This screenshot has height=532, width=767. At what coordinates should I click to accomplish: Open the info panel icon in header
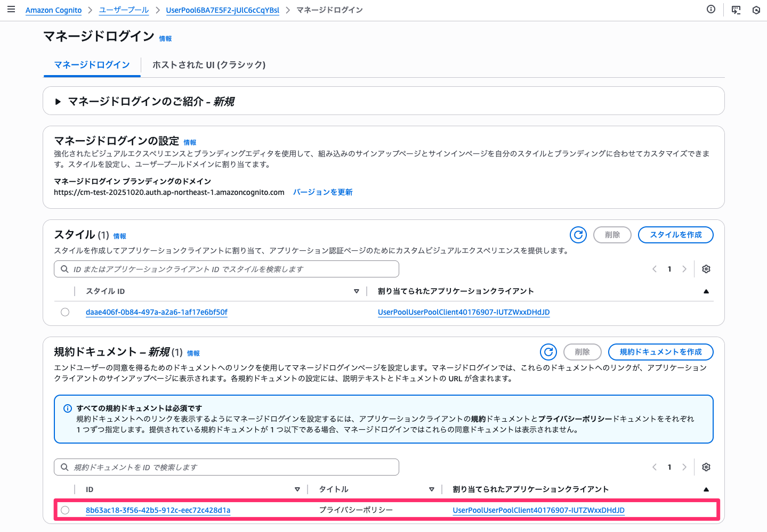[711, 9]
